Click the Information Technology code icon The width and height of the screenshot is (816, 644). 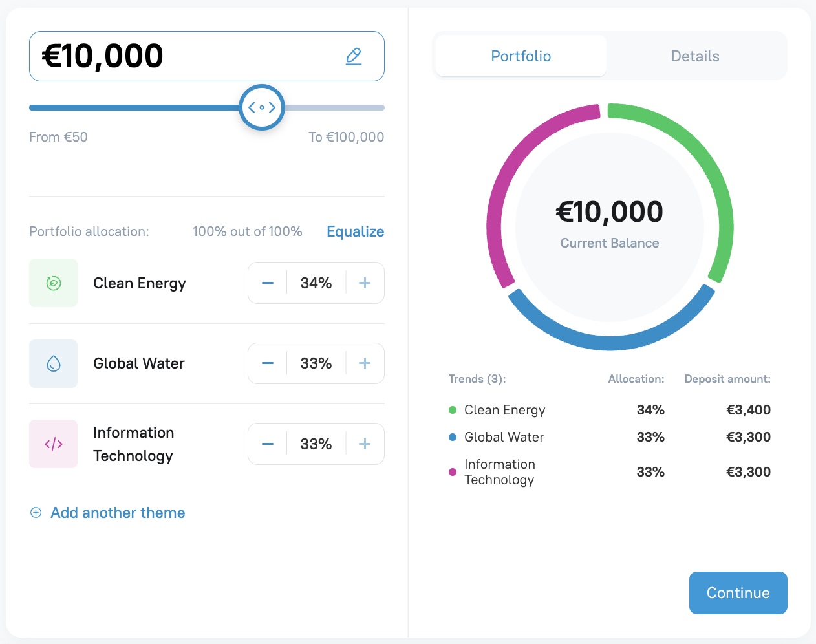54,444
